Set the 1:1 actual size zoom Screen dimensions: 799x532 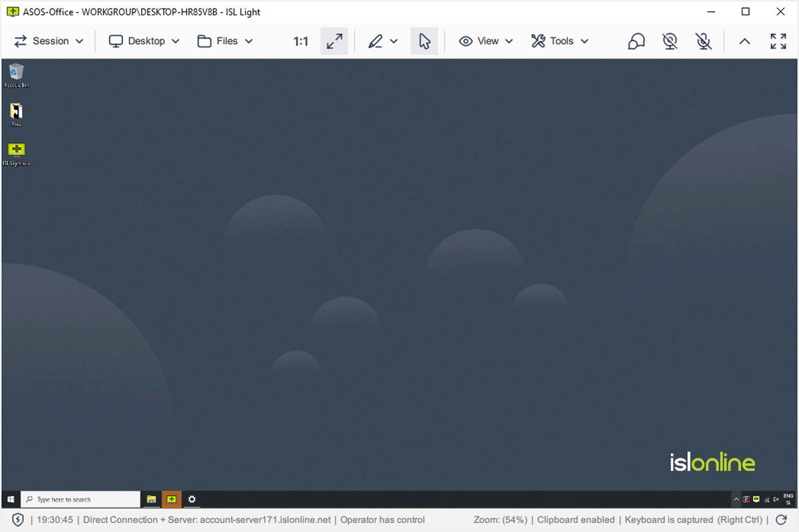[301, 41]
